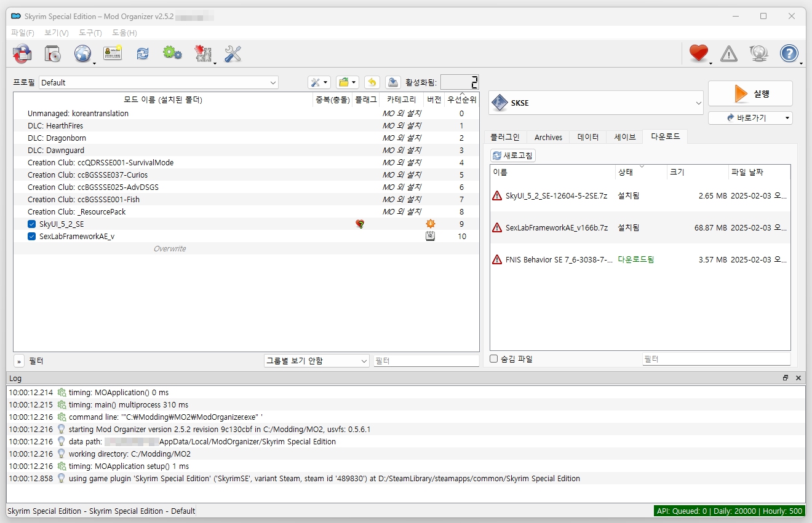Open the 프로필 Default dropdown
Screen dimensions: 812x523
[x=159, y=82]
